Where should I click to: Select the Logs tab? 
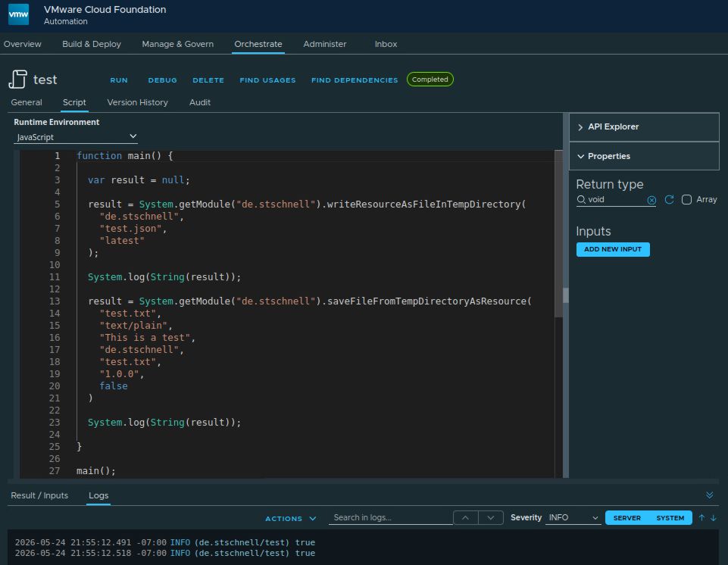[x=98, y=495]
